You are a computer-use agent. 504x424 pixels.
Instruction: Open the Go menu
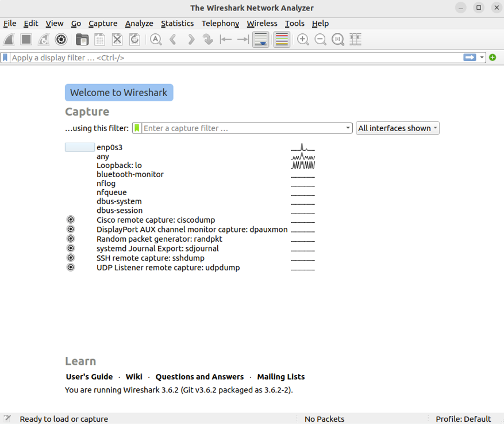(x=76, y=24)
